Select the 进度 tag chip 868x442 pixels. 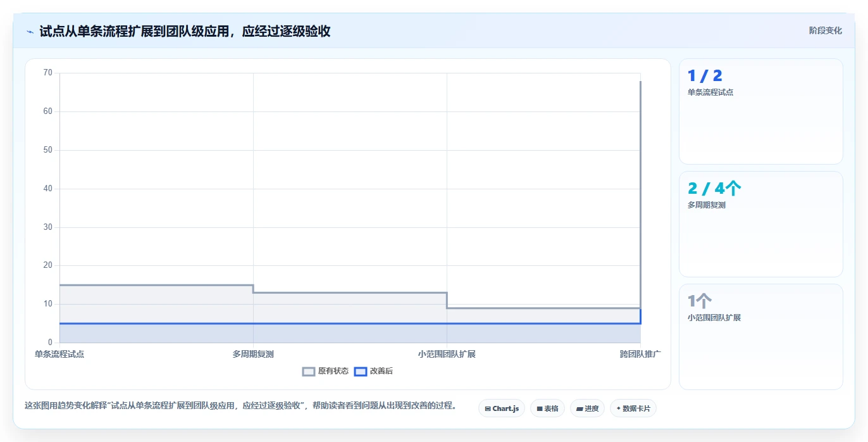click(x=587, y=408)
